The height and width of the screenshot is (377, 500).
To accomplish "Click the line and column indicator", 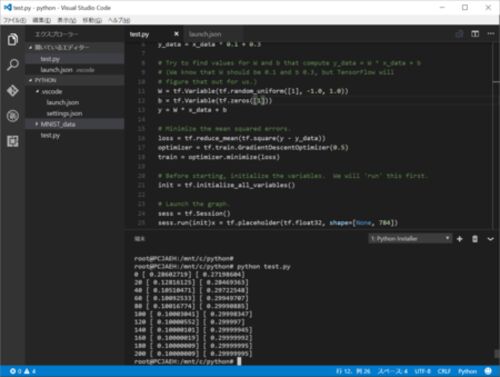I will 353,371.
